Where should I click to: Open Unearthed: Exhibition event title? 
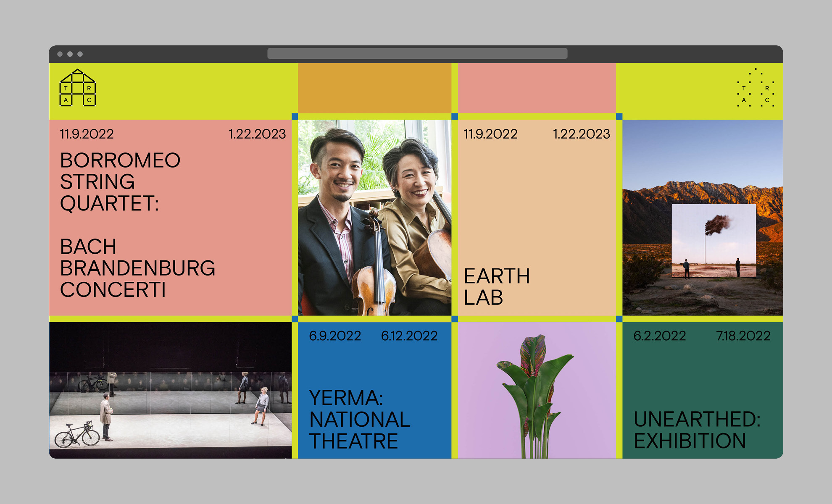click(697, 430)
